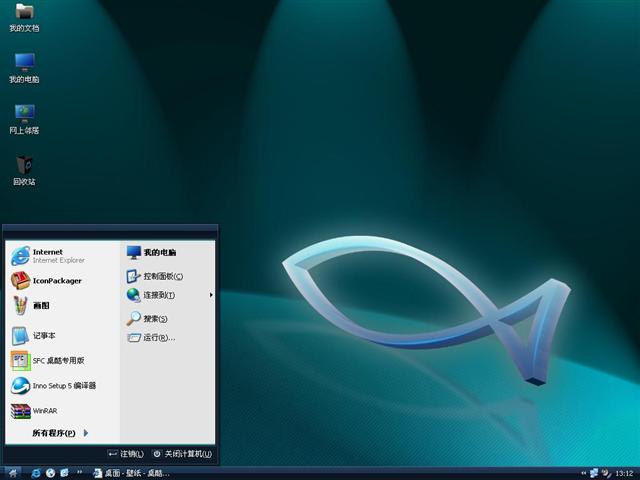Viewport: 640px width, 480px height.
Task: Open 控制面板 (Control Panel) entry
Action: (162, 276)
